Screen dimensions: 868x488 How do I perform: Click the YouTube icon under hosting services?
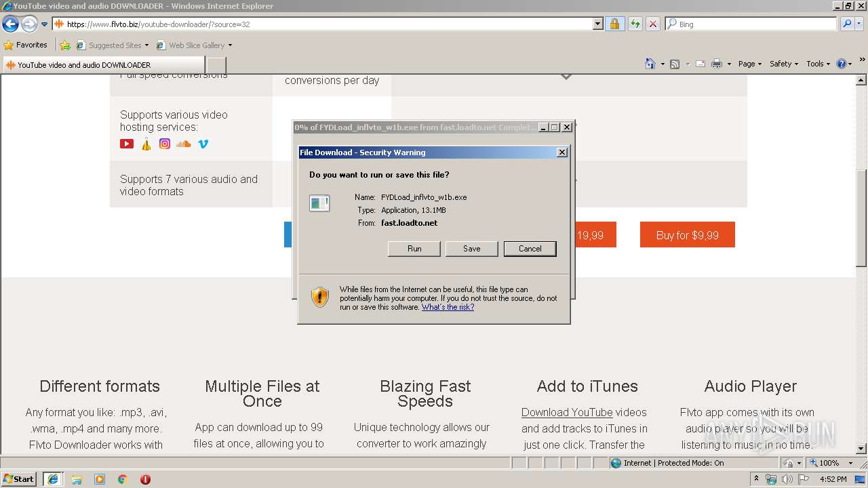point(127,144)
